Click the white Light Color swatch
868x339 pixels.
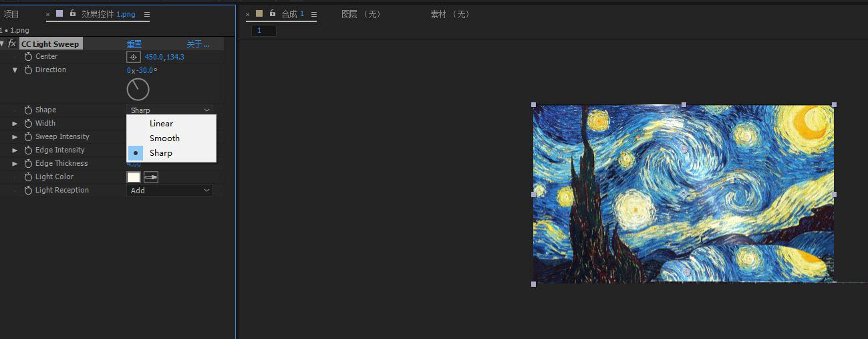point(134,177)
